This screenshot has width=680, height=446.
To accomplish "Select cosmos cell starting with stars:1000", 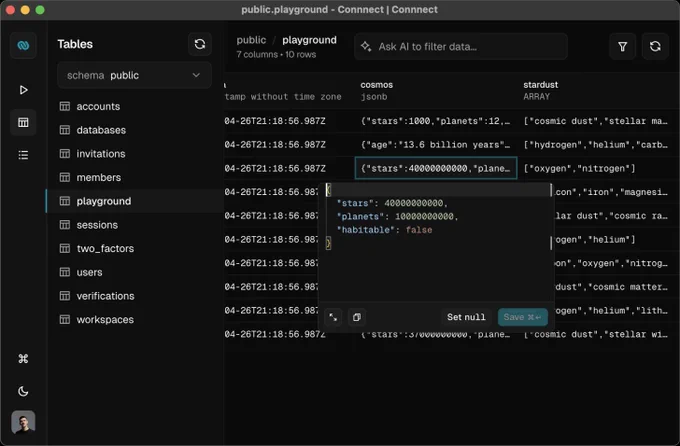I will point(436,121).
